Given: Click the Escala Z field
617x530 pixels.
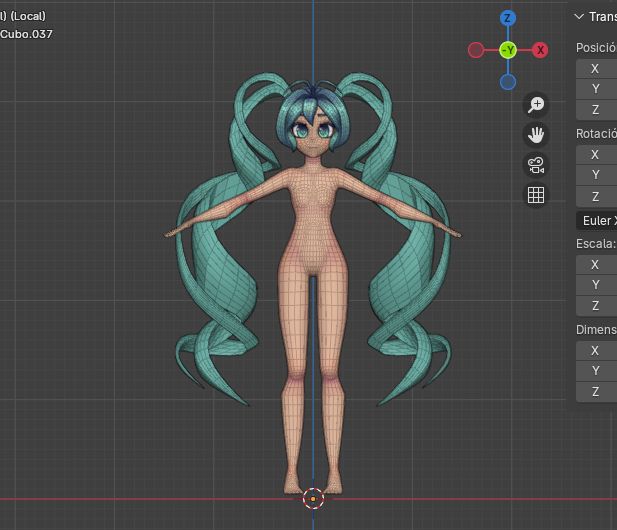Looking at the screenshot, I should [597, 306].
